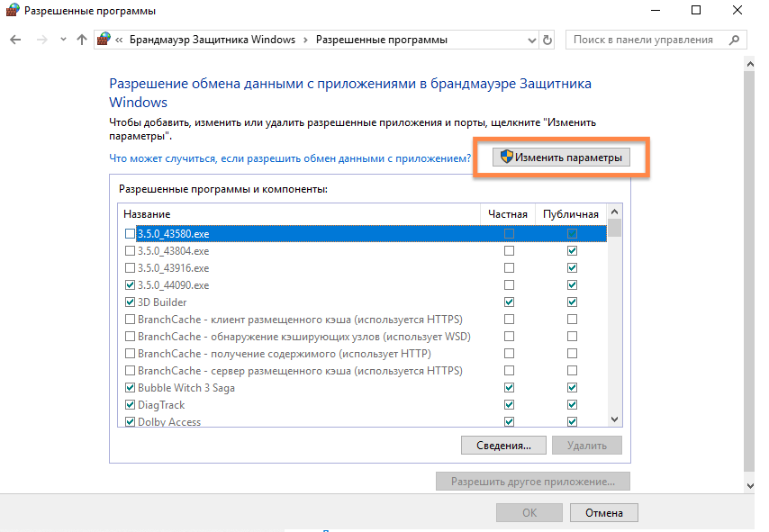
Task: Toggle Частная checkbox for 3.5.0_43804.exe
Action: pyautogui.click(x=509, y=250)
